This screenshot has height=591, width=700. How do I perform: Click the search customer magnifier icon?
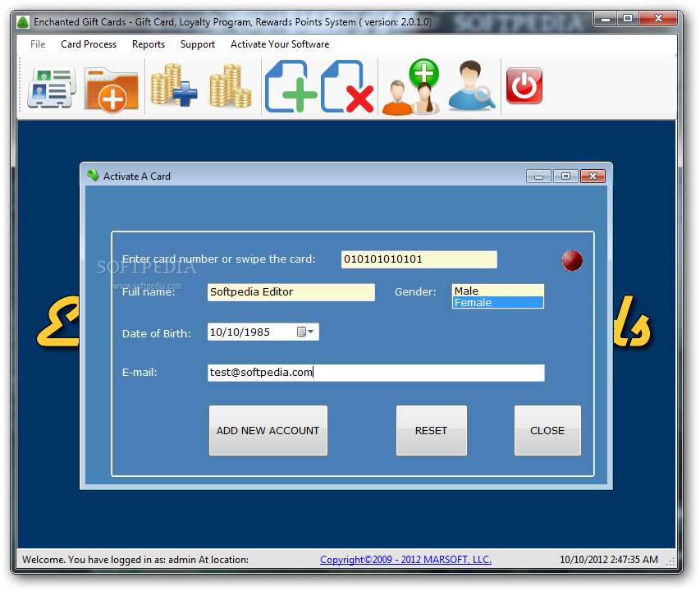[471, 85]
